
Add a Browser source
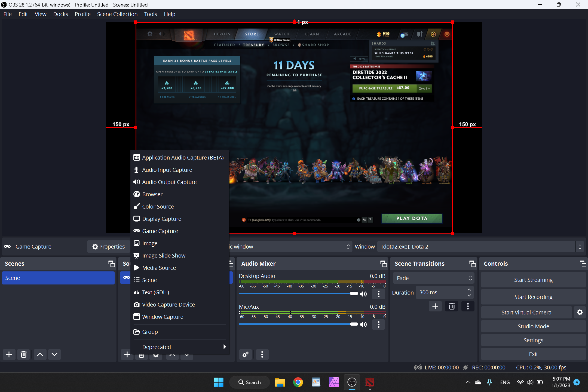click(180, 194)
